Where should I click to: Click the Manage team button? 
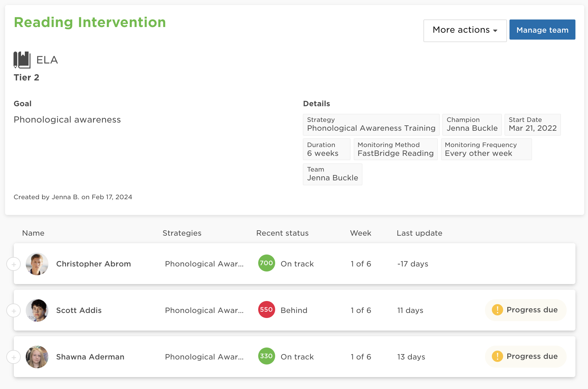coord(542,30)
